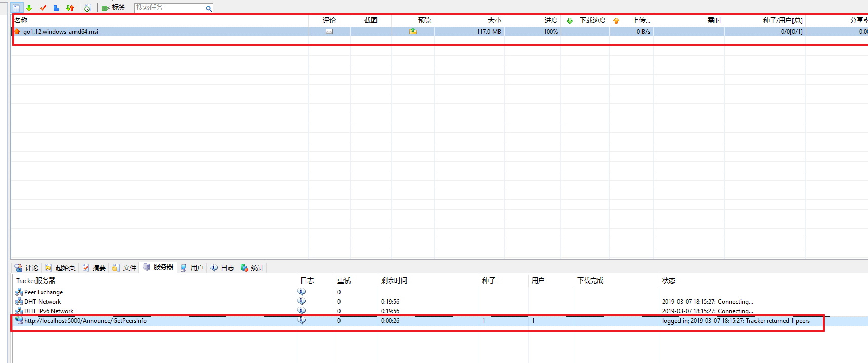Select the DHT Network tracker row
Screen dimensions: 868x363
tap(43, 302)
